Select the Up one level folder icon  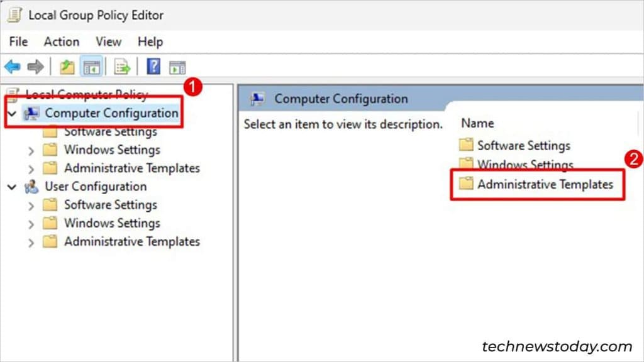(67, 66)
